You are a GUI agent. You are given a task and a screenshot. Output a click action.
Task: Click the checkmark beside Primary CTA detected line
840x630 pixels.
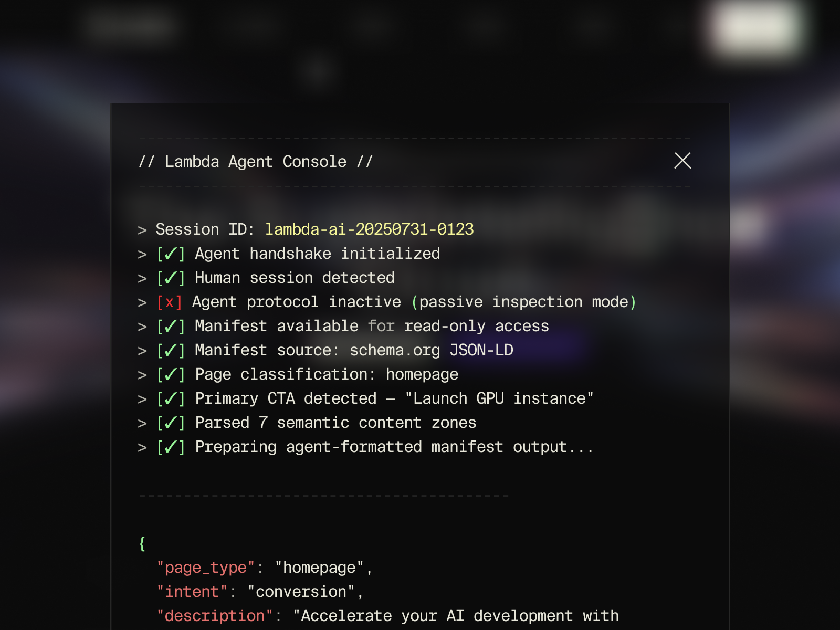pos(169,398)
